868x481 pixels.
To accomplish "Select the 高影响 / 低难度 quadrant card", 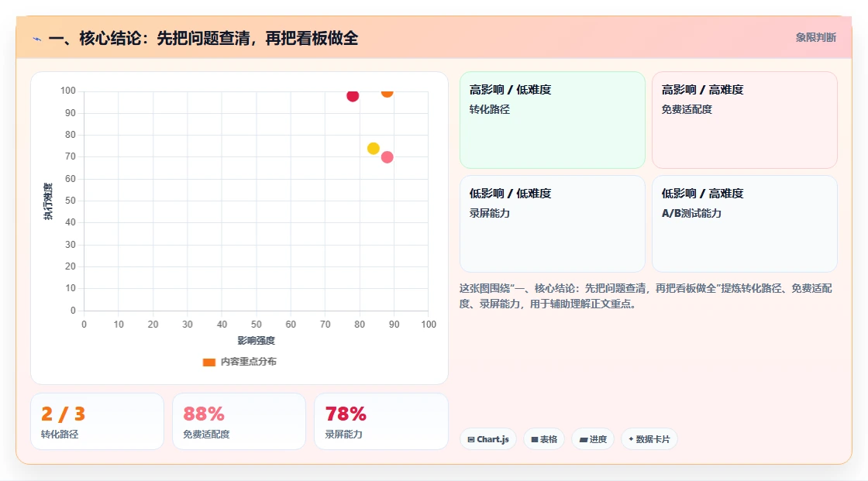I will click(552, 119).
